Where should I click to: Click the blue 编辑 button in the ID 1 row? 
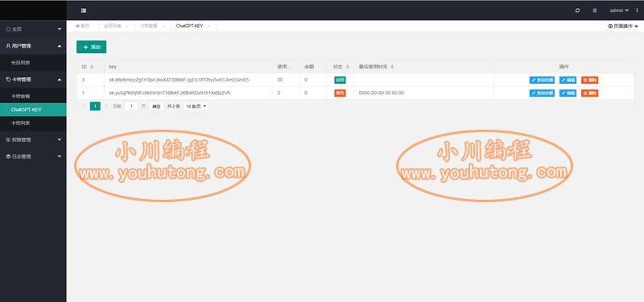coord(568,93)
